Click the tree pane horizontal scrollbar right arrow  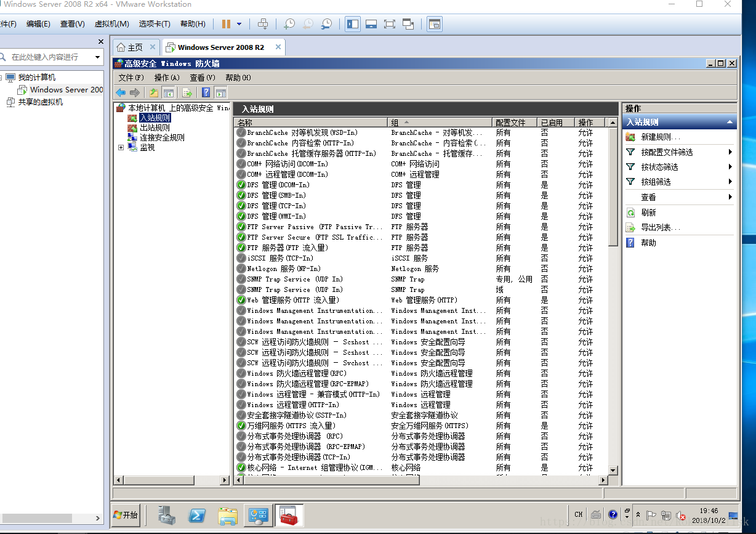[225, 480]
